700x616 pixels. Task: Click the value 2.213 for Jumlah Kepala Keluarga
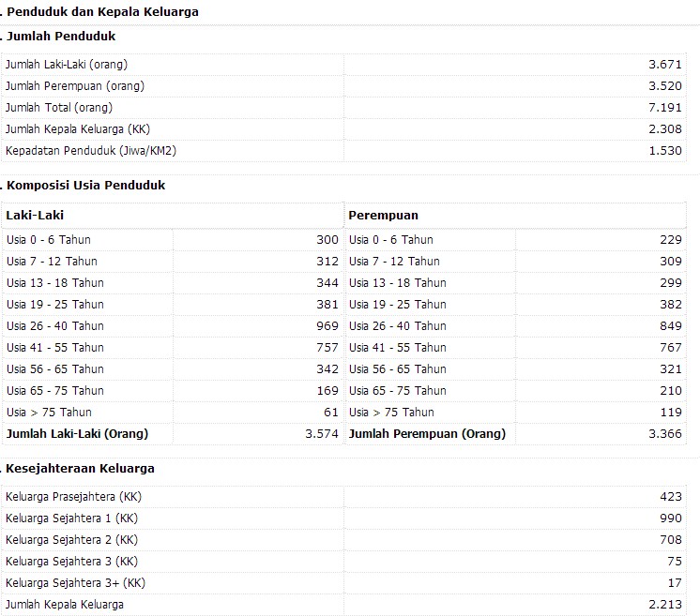665,605
